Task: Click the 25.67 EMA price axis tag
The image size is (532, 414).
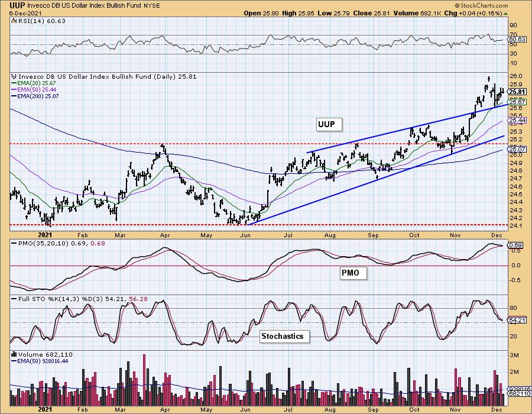Action: tap(517, 102)
